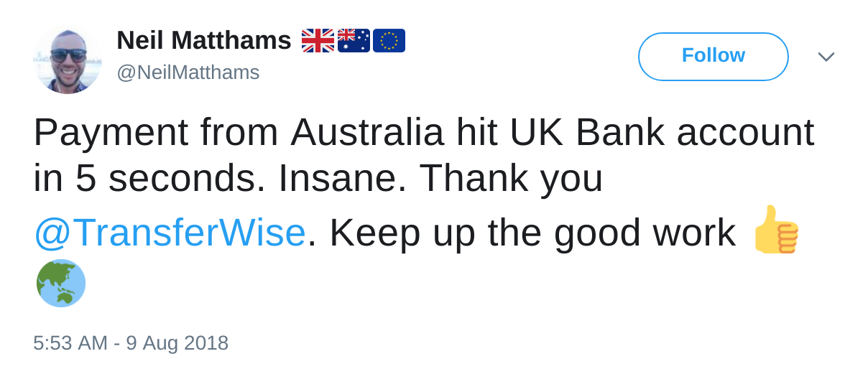Viewport: 868px width, 369px height.
Task: Open the Neil Matthams display name link
Action: [203, 40]
